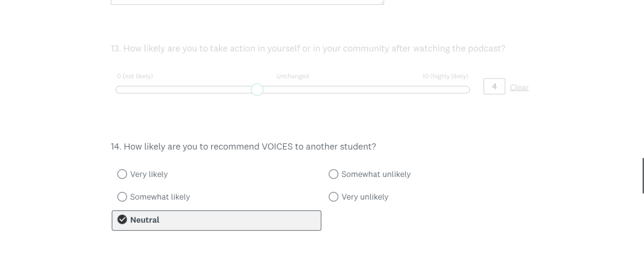
Task: Pick the Very unlikely radio option
Action: tap(333, 197)
